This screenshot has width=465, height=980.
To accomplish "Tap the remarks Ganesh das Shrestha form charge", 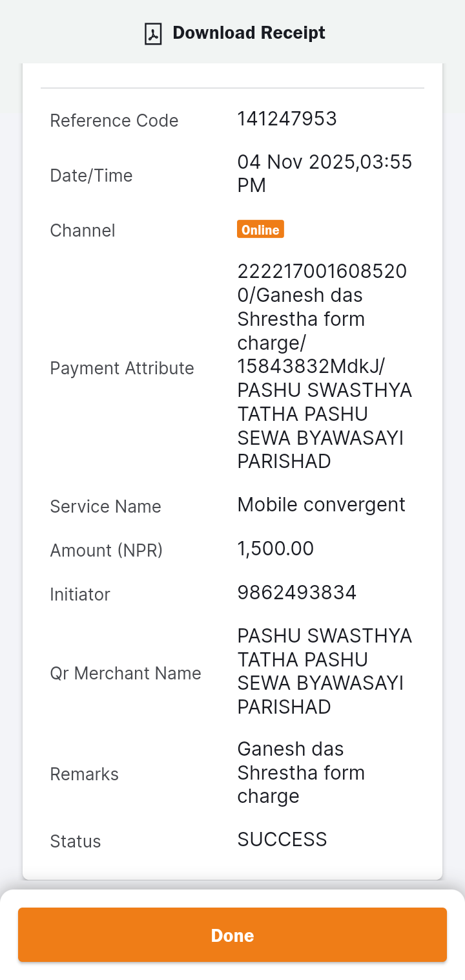I will click(301, 772).
